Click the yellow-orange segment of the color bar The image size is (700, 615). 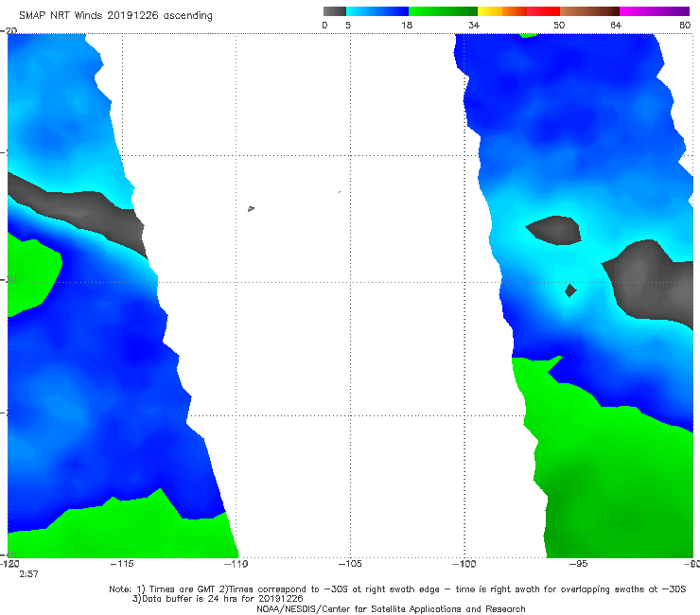click(502, 11)
